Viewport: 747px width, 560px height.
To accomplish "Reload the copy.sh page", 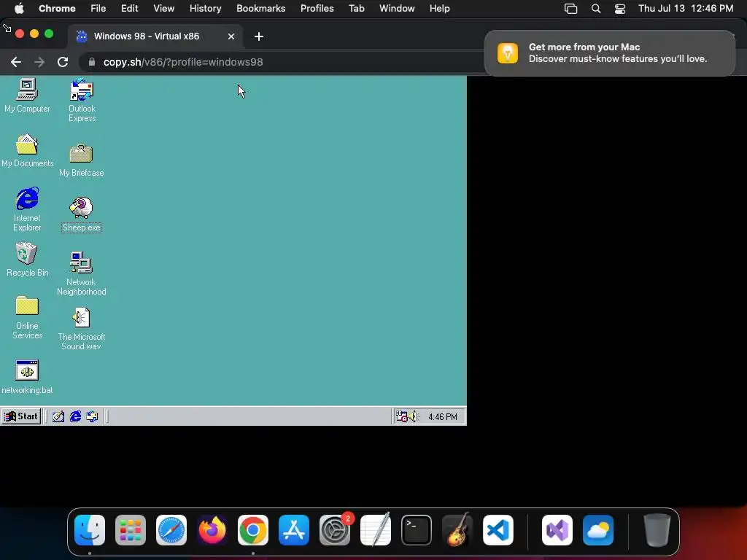I will pyautogui.click(x=63, y=62).
